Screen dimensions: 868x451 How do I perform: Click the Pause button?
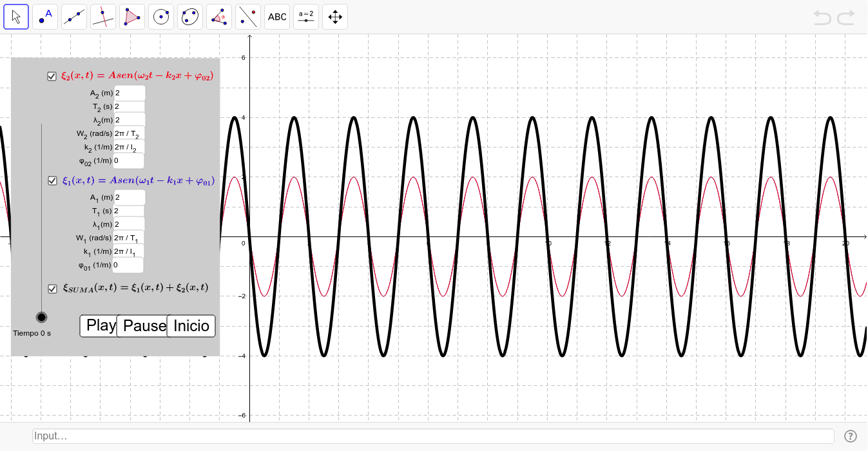point(143,325)
